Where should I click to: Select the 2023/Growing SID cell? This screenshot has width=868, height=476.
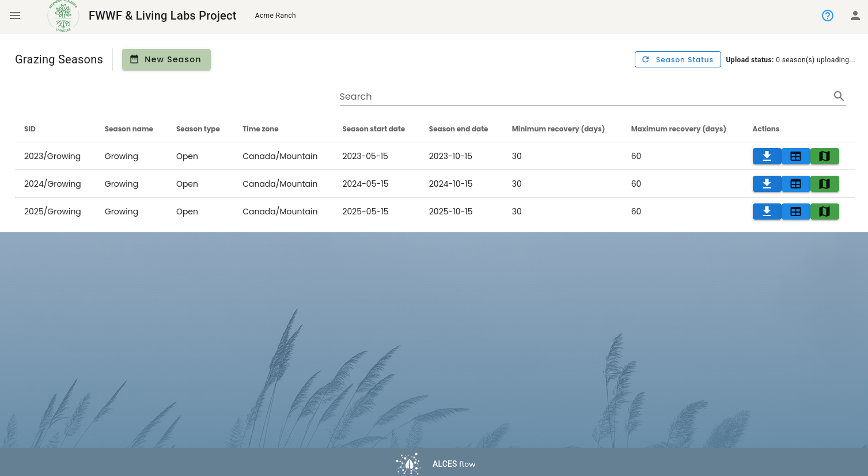[52, 156]
